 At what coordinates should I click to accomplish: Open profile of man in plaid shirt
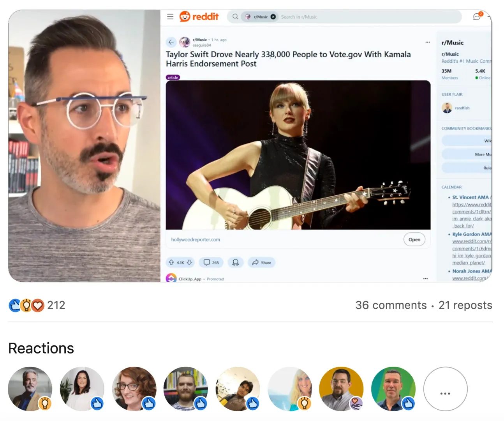238,389
